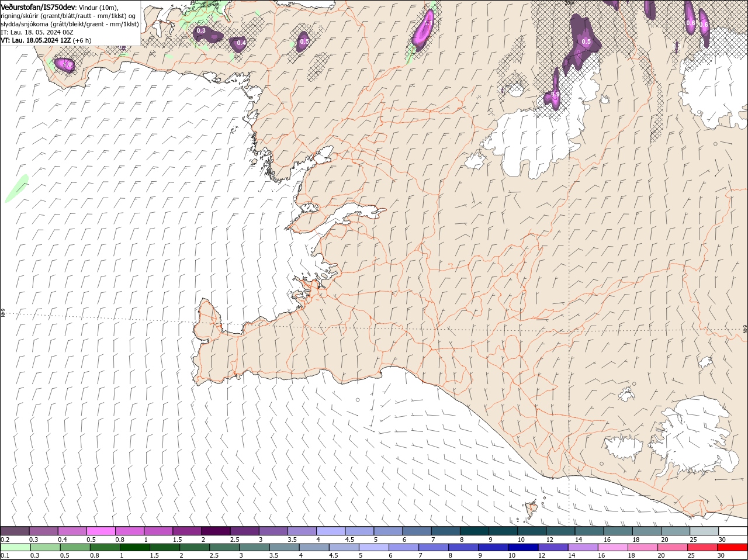Screen dimensions: 748x560
Task: Click the '0.1' number under the lower legend
Action: [5, 555]
